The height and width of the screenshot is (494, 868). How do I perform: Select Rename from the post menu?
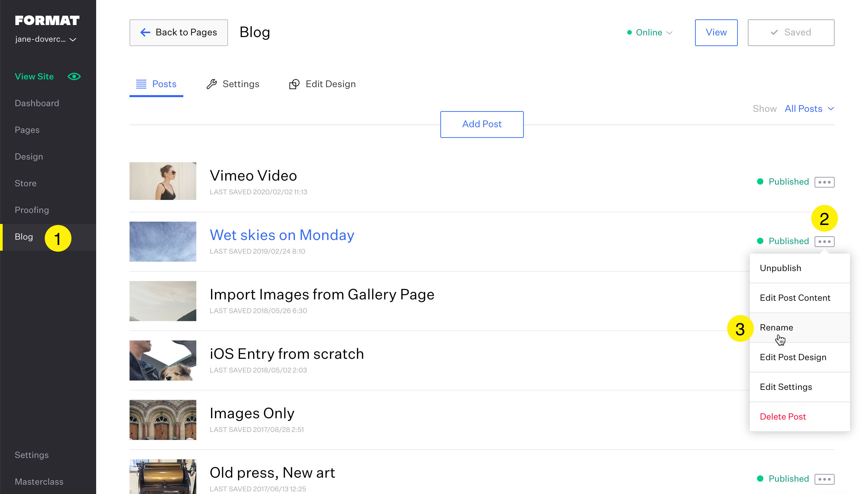click(776, 327)
